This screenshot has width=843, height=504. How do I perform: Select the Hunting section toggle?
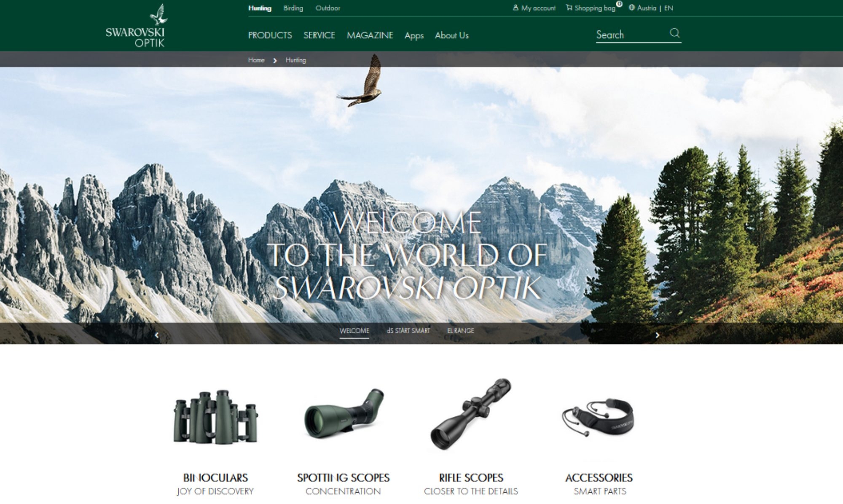(x=260, y=8)
